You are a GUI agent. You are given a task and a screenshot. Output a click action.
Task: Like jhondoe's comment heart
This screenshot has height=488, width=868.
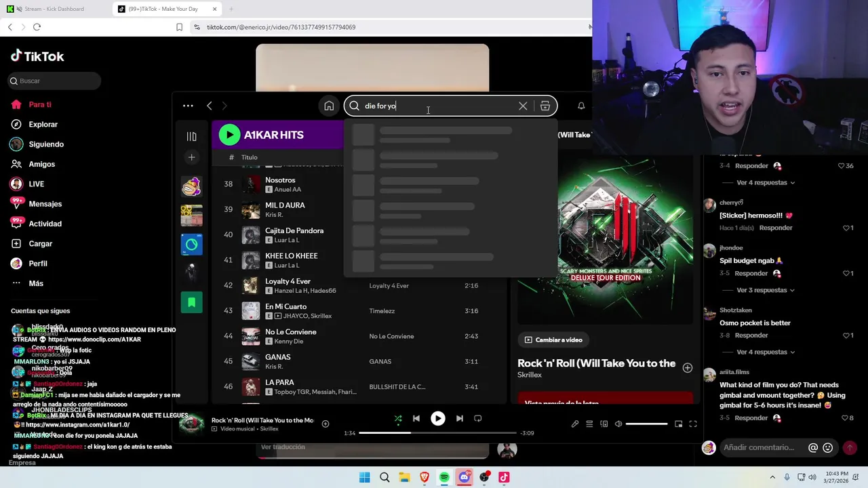845,273
